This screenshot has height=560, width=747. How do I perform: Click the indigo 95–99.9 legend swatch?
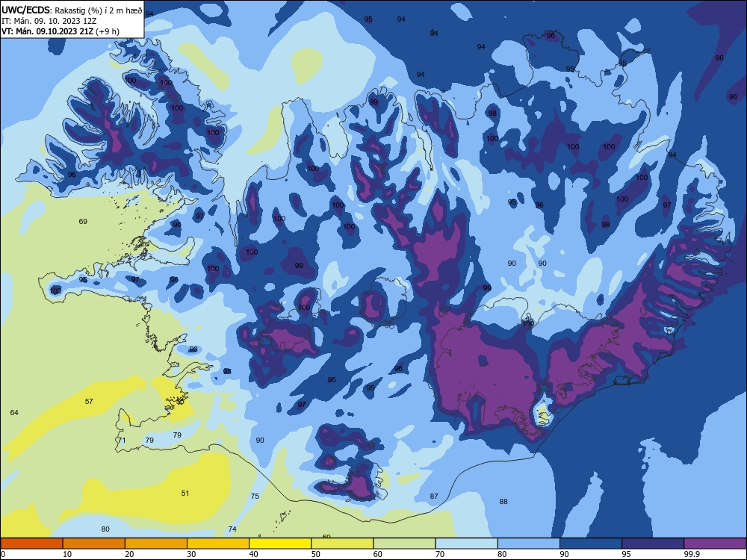pyautogui.click(x=653, y=544)
